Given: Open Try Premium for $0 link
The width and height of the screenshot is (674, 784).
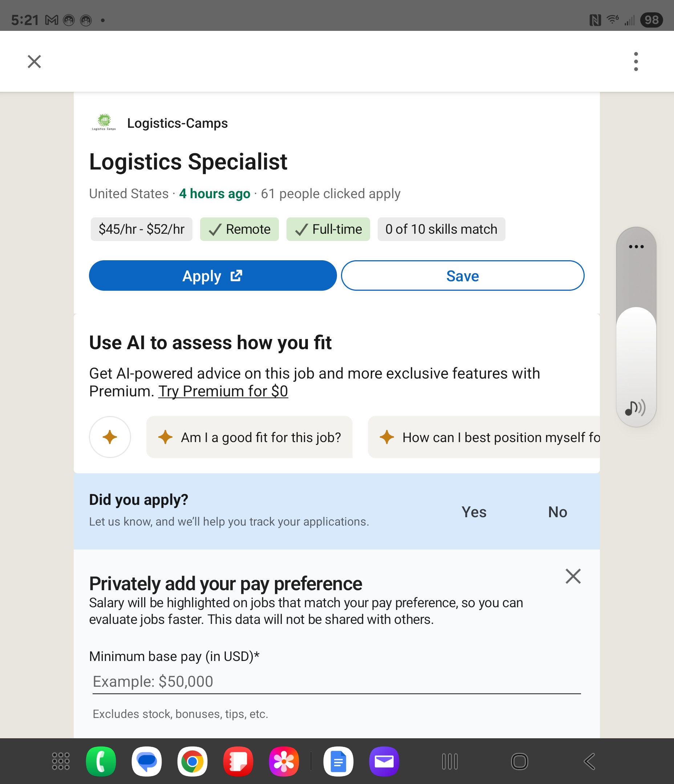Looking at the screenshot, I should (x=223, y=391).
